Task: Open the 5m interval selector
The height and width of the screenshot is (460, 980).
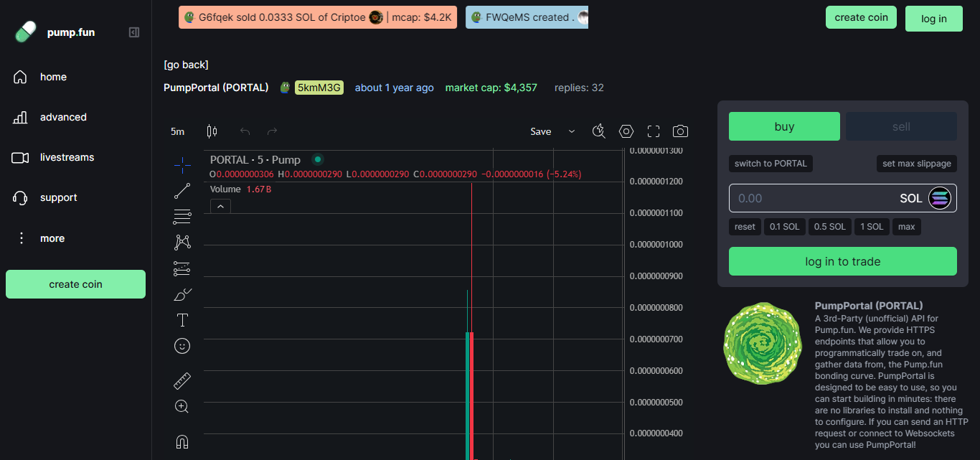Action: tap(177, 131)
